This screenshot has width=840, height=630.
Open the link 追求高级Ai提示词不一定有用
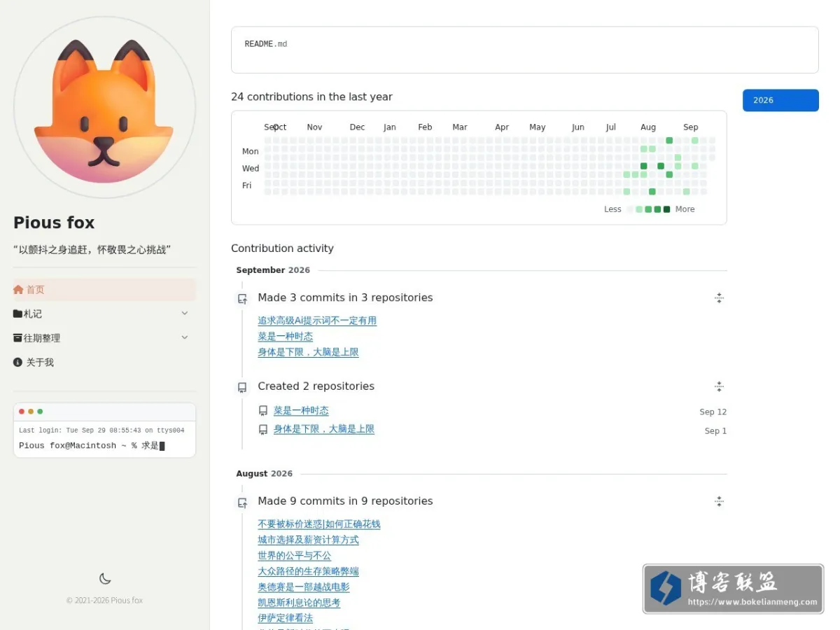pyautogui.click(x=317, y=321)
